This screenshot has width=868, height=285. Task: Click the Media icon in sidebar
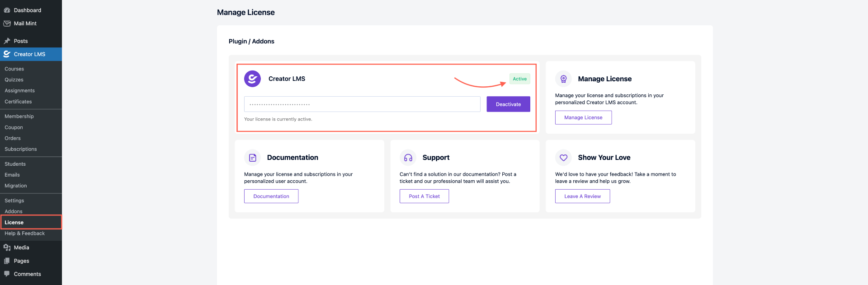(7, 248)
